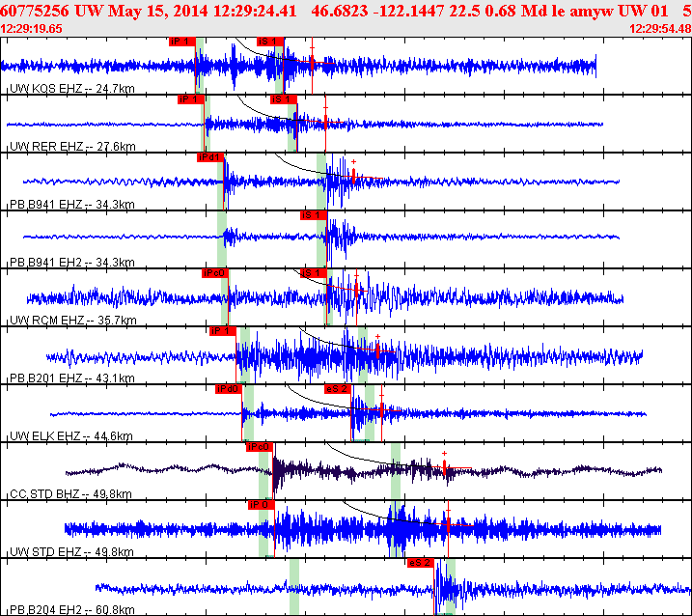Select the iS 1 pick flag on RCM trace
Viewport: 692px width, 616px height.
[x=314, y=273]
